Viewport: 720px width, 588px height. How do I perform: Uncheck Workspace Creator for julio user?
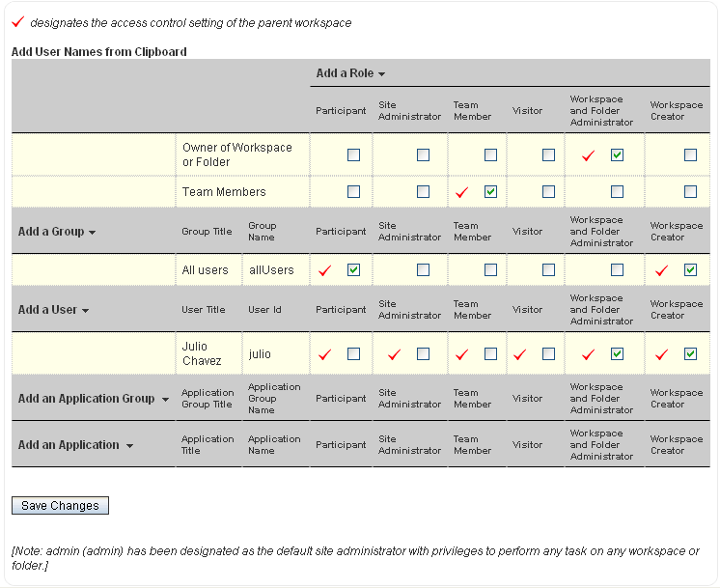pyautogui.click(x=690, y=353)
